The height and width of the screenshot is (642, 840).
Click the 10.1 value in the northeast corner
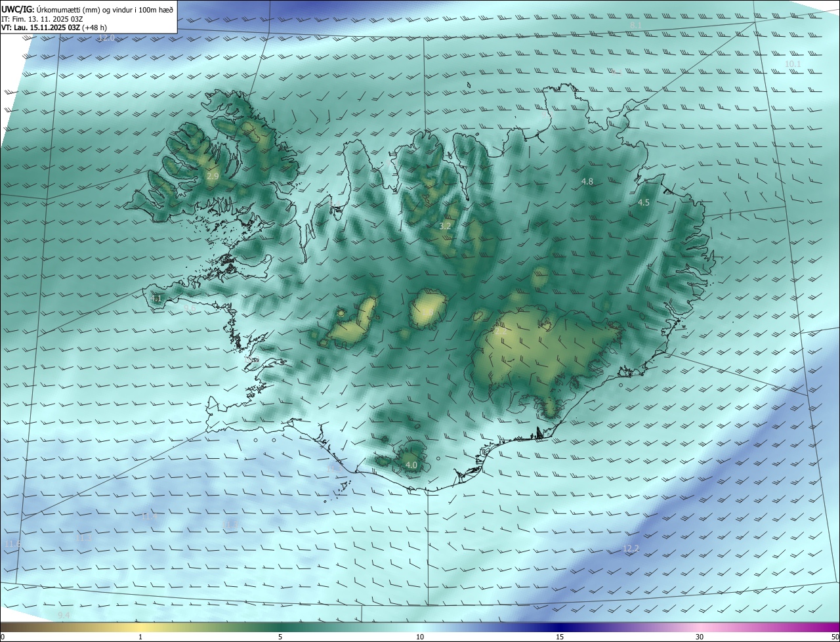793,64
